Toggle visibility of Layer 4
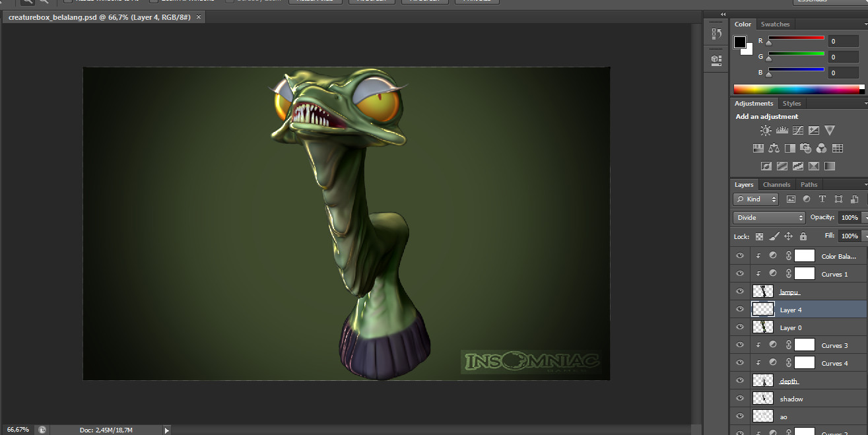Viewport: 868px width, 435px height. (x=739, y=310)
